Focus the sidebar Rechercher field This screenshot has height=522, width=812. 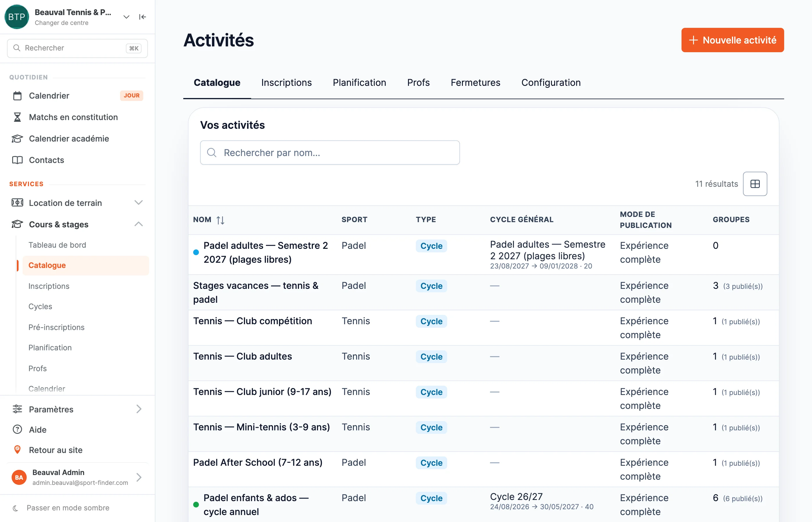tap(77, 48)
